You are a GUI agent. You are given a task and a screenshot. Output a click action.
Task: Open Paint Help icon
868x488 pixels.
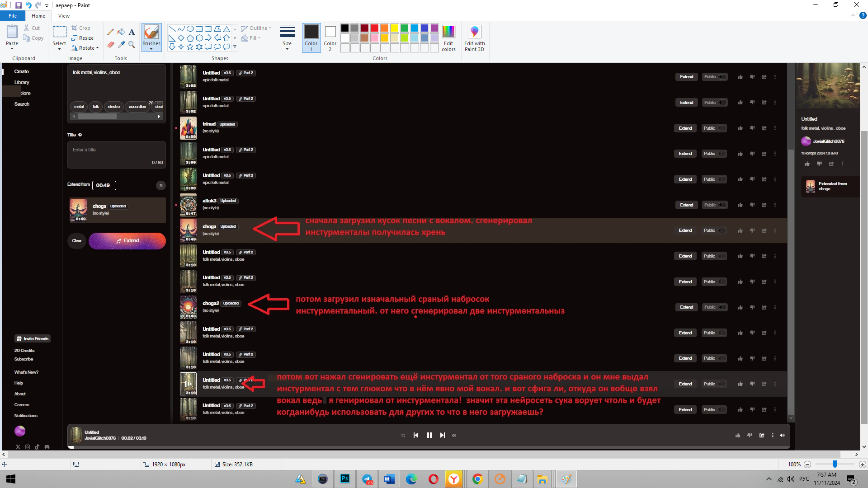863,15
